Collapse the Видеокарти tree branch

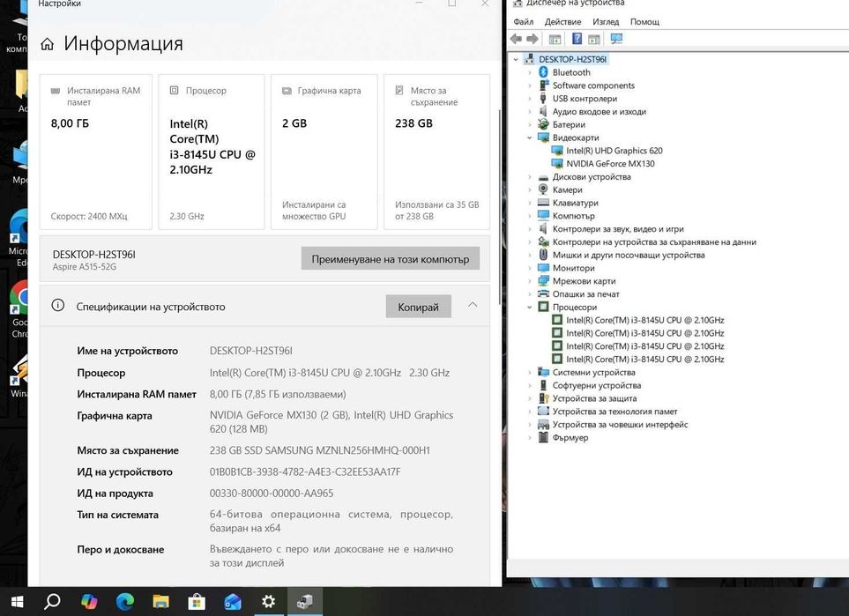[x=530, y=137]
